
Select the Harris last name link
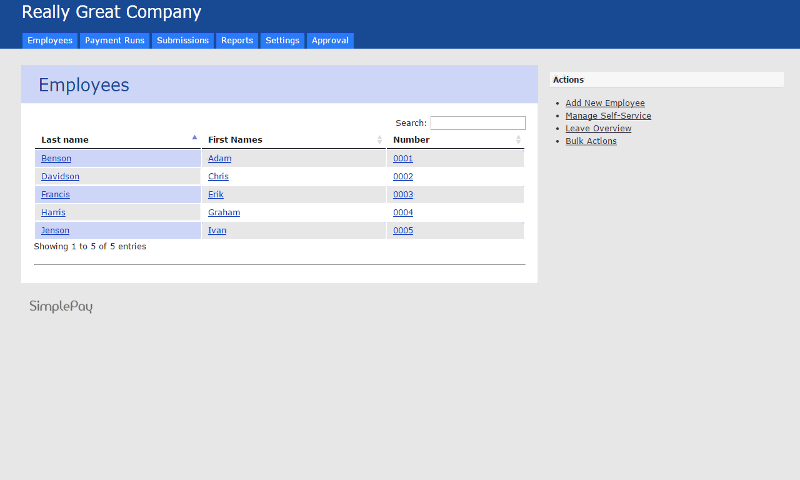pos(54,212)
